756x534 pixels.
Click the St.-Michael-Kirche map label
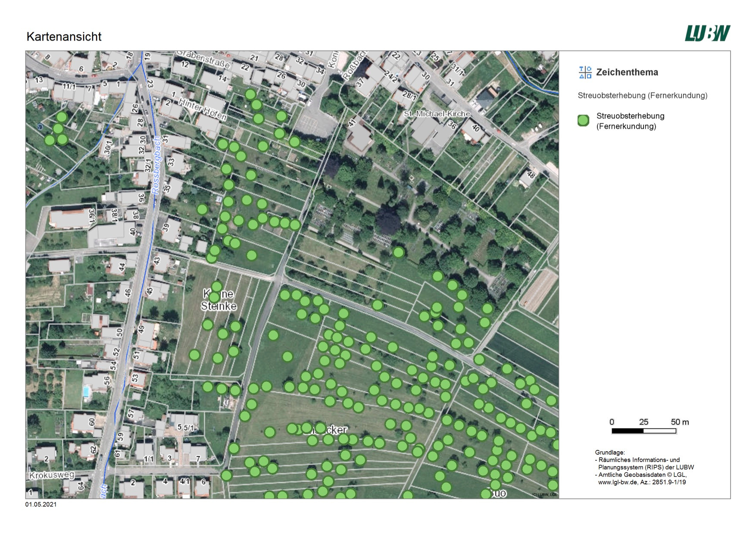point(437,114)
